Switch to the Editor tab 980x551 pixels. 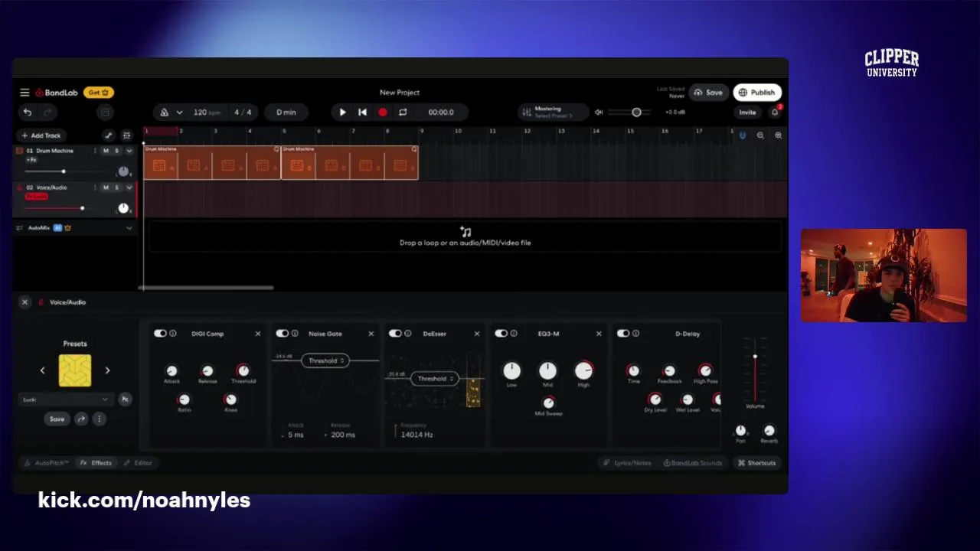(139, 463)
